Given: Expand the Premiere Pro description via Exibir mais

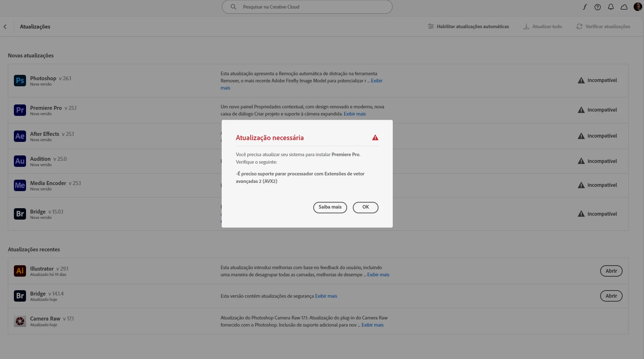Looking at the screenshot, I should point(355,114).
